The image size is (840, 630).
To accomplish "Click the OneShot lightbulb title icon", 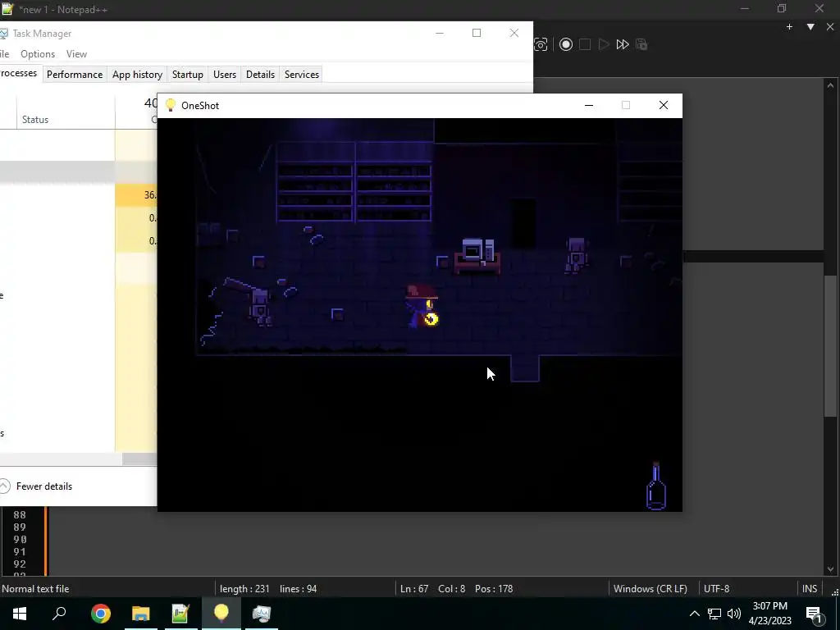I will click(171, 105).
